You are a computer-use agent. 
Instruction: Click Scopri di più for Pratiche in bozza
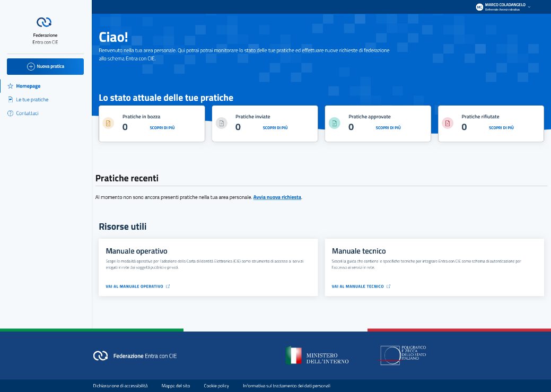click(x=162, y=128)
